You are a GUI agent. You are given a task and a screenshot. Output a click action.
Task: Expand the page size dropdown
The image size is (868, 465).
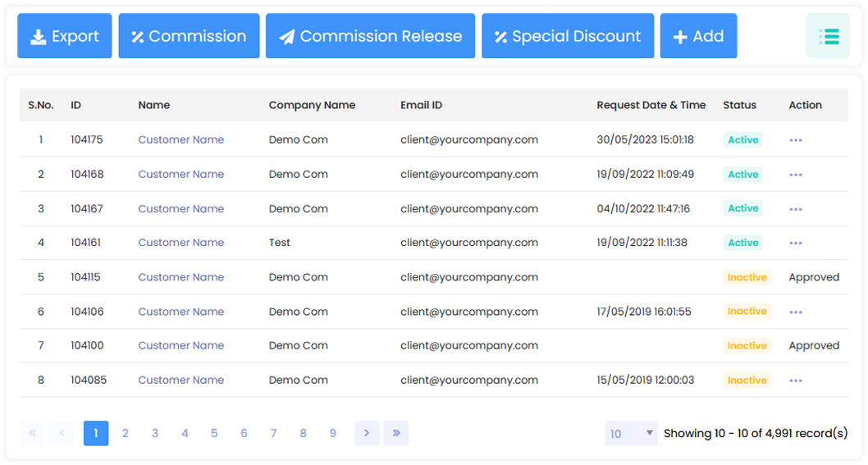click(631, 434)
